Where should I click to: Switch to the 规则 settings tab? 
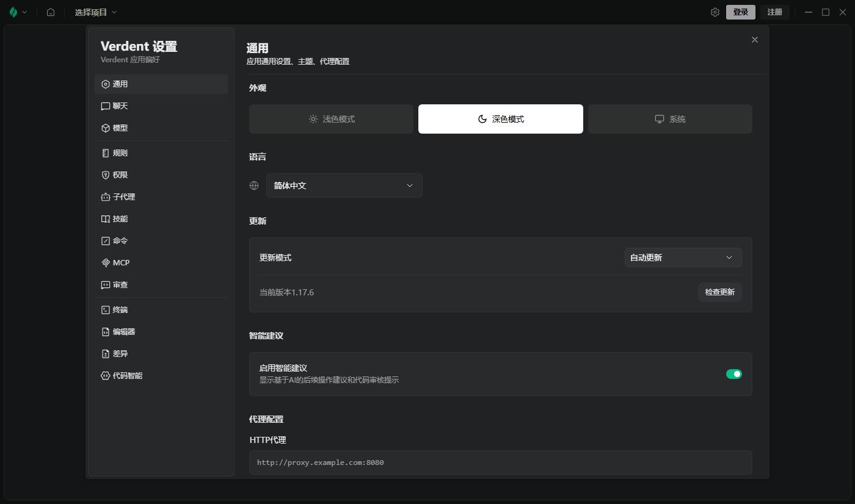tap(120, 153)
